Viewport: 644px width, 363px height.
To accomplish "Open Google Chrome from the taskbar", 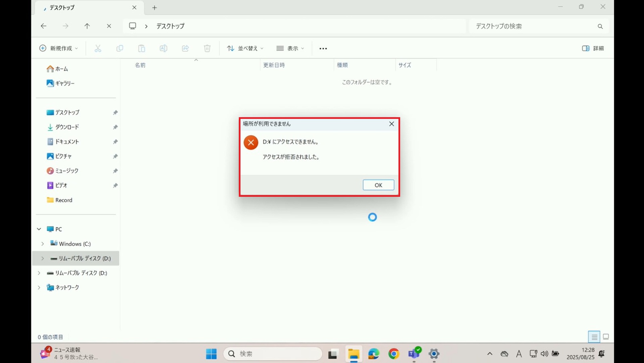I will 394,354.
